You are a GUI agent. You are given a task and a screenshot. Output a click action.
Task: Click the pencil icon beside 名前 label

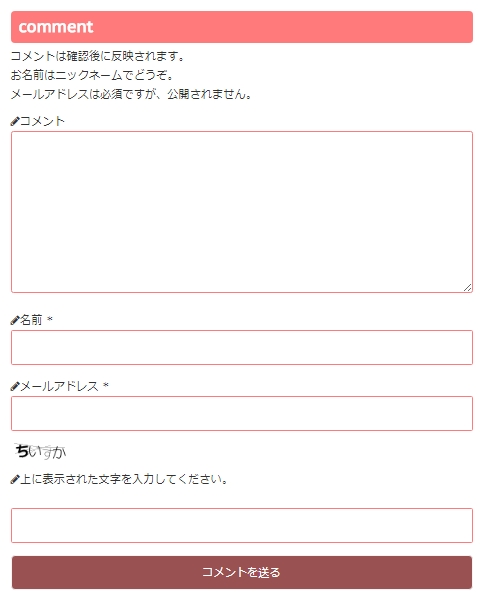point(15,320)
